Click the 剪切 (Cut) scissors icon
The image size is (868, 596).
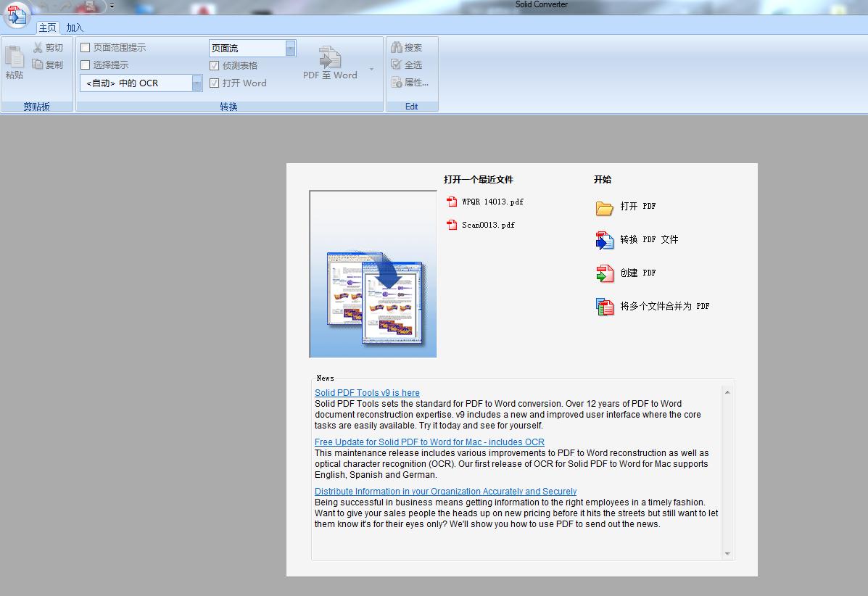coord(38,48)
